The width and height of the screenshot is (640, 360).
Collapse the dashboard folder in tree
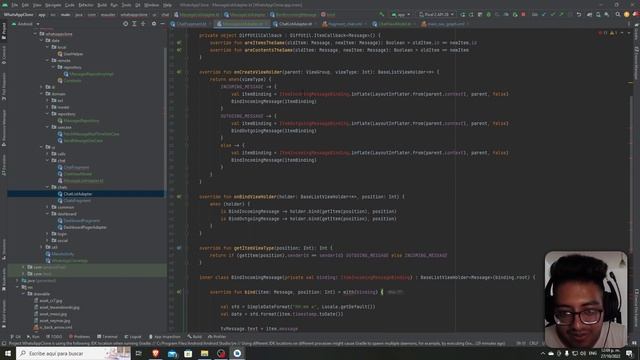47,213
